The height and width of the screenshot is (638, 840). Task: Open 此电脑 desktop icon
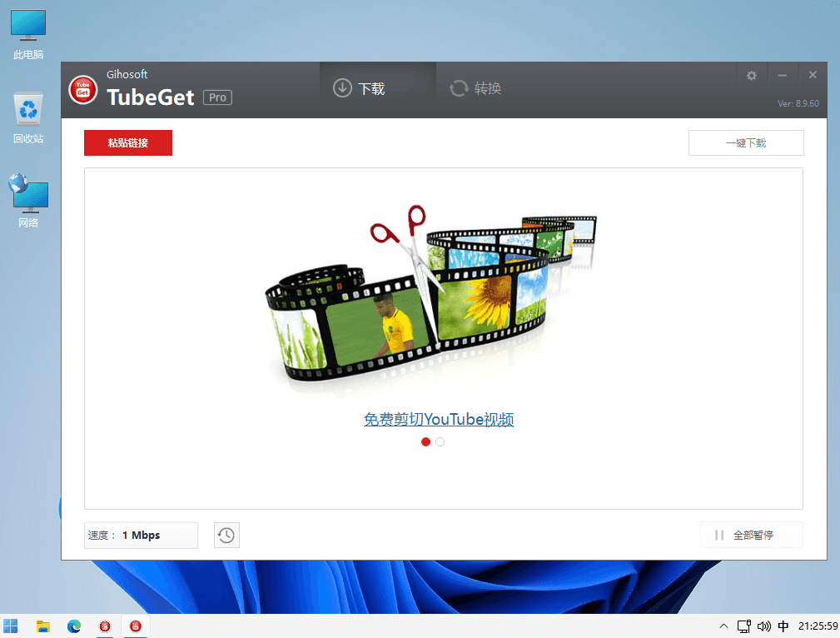(x=28, y=35)
